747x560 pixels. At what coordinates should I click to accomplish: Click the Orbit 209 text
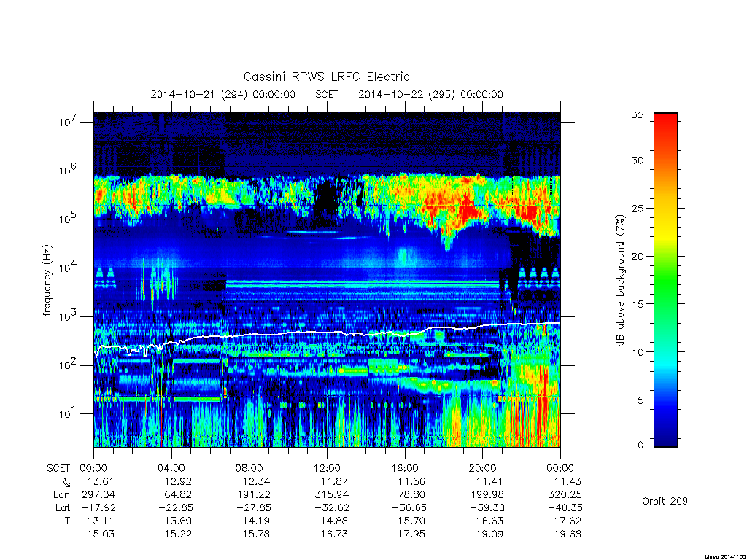coord(665,501)
